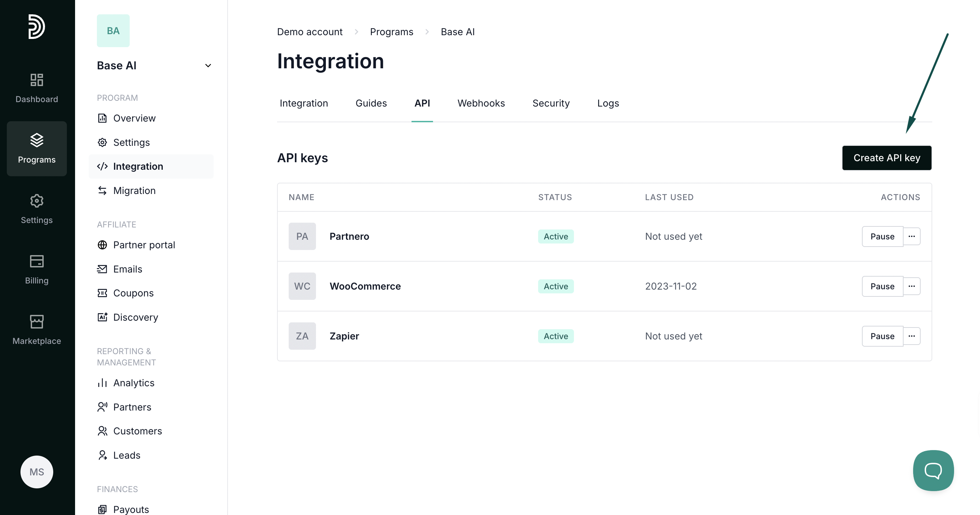This screenshot has width=980, height=515.
Task: Open the Dashboard icon in left rail
Action: 37,88
